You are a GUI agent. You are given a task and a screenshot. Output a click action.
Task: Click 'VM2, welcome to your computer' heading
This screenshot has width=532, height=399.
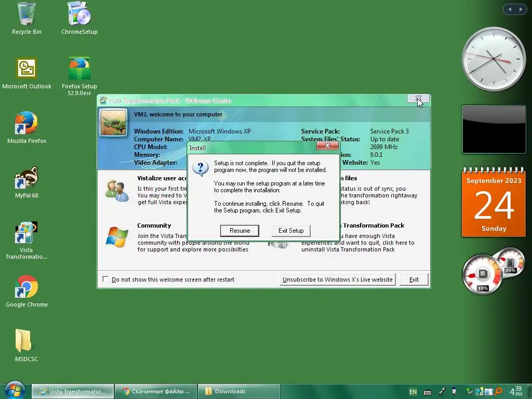[178, 114]
